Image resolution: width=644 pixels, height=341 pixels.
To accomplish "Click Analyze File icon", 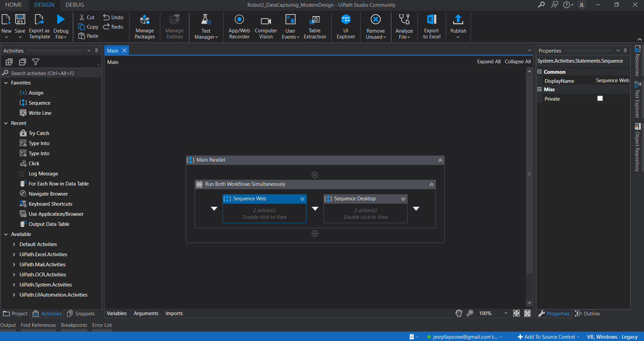I will click(404, 20).
